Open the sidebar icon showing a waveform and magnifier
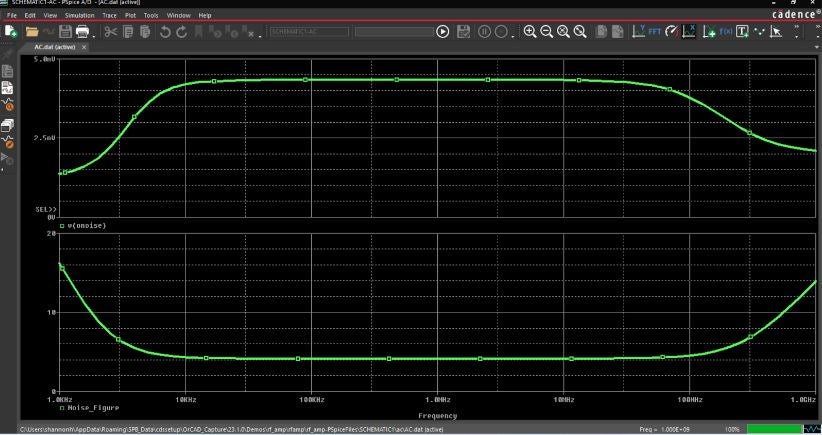Viewport: 822px width, 435px height. click(x=7, y=105)
